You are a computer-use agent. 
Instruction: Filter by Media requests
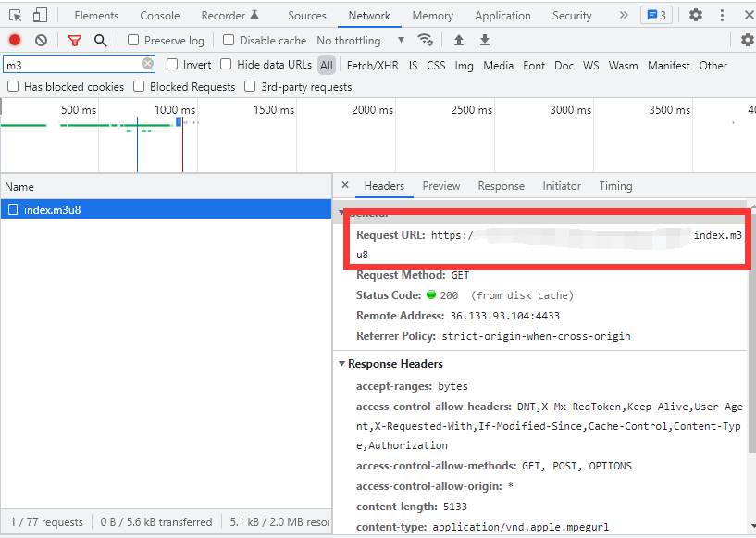coord(498,65)
